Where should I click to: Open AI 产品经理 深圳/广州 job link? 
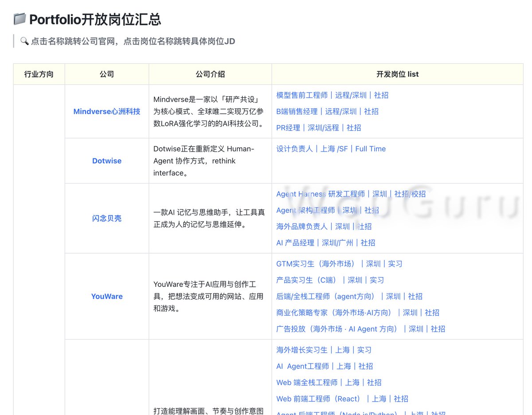coord(325,243)
